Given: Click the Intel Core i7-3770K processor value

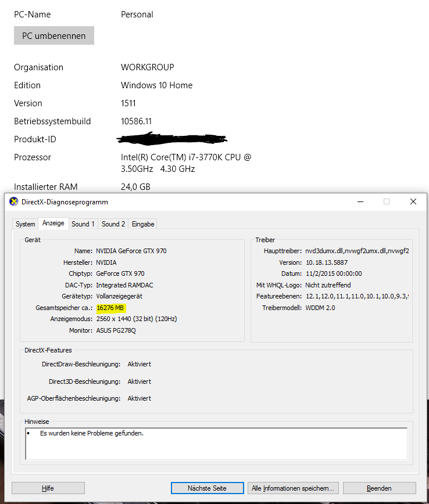Looking at the screenshot, I should (186, 163).
